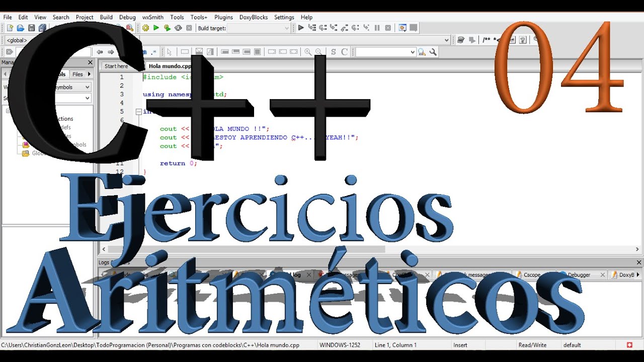Click the C letter toolbar icon

tap(345, 52)
